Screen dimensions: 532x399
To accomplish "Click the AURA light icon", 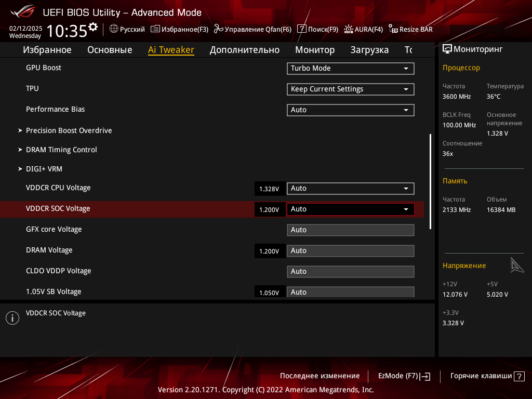I will click(349, 29).
